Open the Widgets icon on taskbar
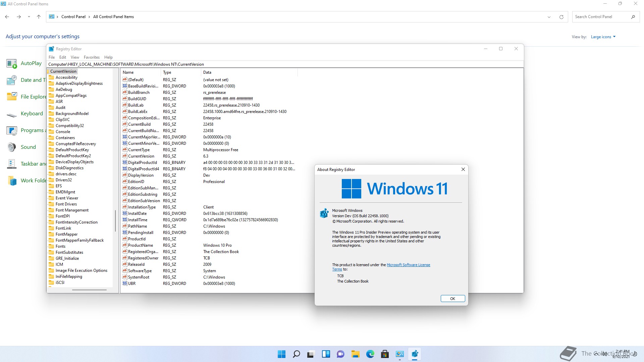This screenshot has height=362, width=644. pyautogui.click(x=326, y=354)
